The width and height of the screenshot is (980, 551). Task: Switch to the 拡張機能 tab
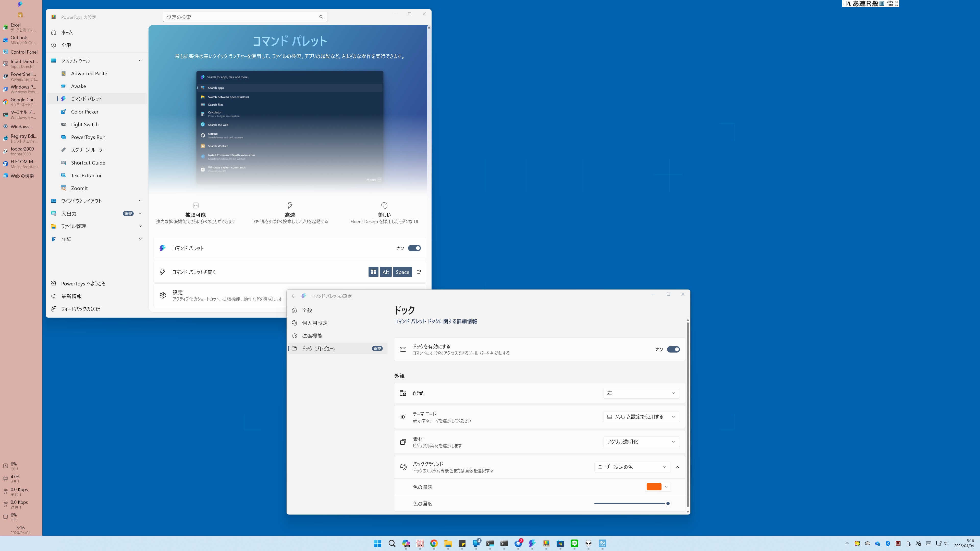[x=312, y=336]
